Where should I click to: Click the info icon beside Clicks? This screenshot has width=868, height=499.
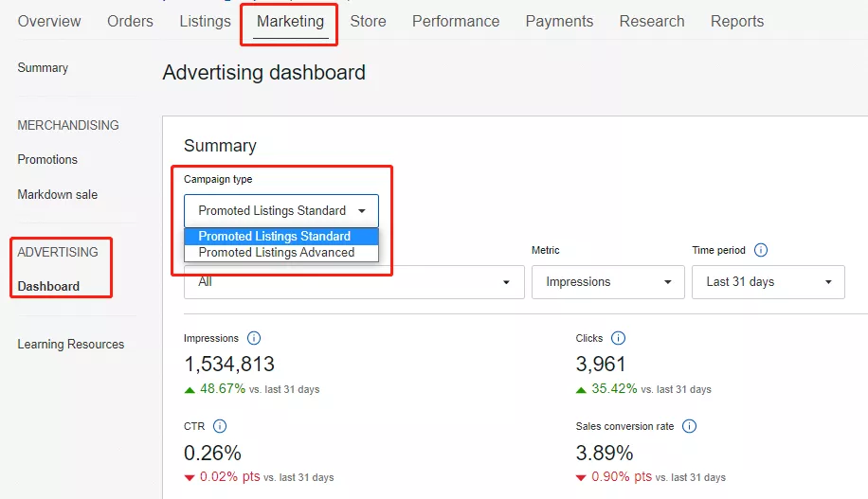[618, 338]
